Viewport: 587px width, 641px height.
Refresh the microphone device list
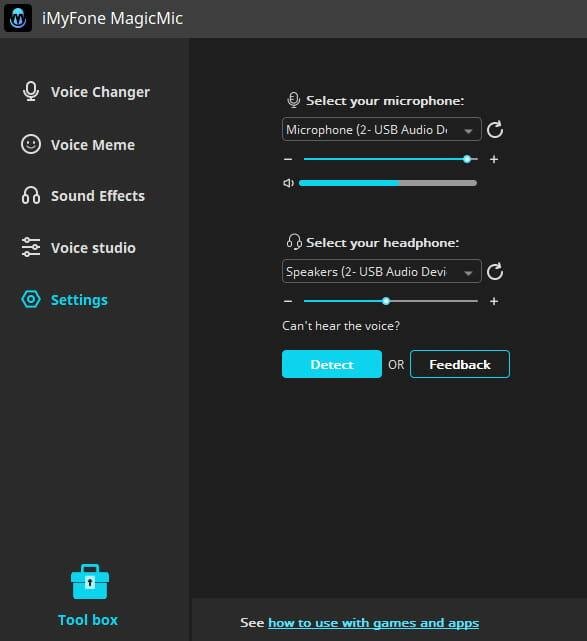495,130
